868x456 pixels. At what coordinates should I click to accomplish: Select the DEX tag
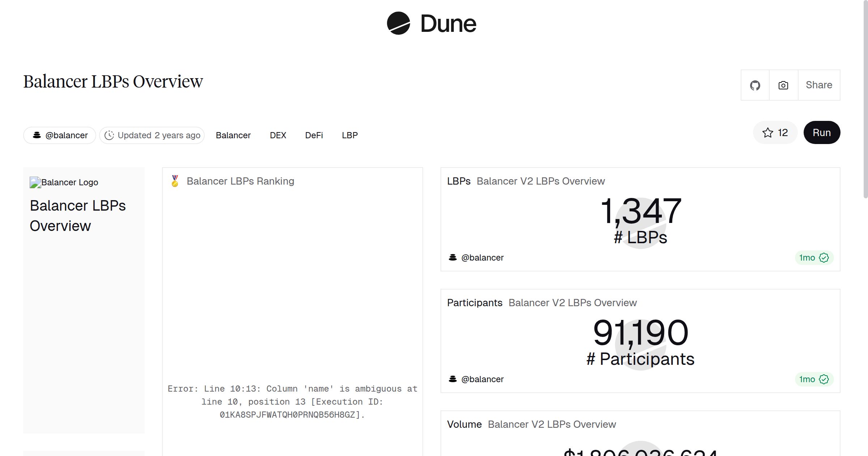click(278, 135)
